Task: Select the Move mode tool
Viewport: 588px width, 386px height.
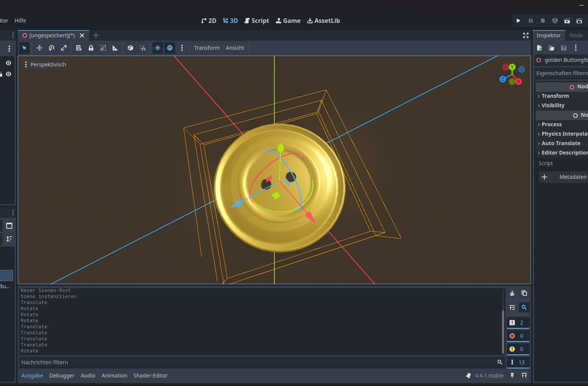Action: pyautogui.click(x=39, y=48)
